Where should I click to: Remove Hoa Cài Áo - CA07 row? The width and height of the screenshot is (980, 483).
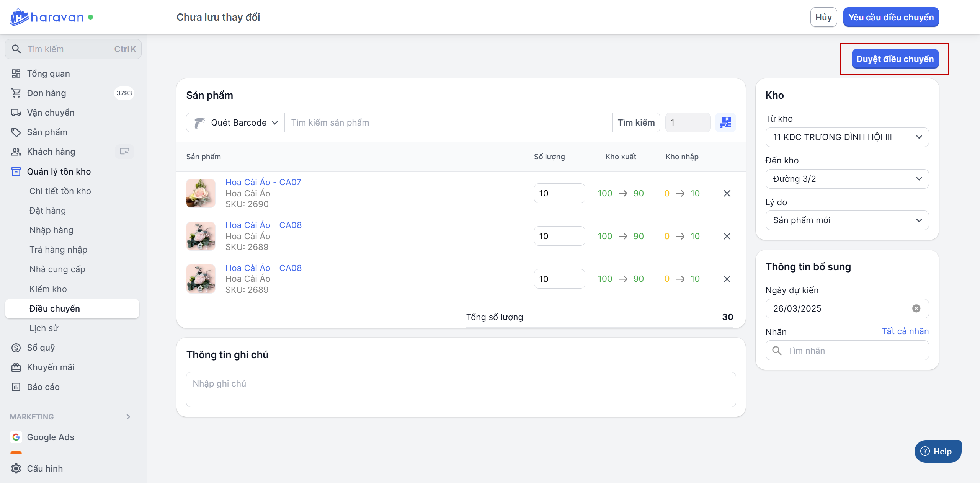tap(727, 193)
